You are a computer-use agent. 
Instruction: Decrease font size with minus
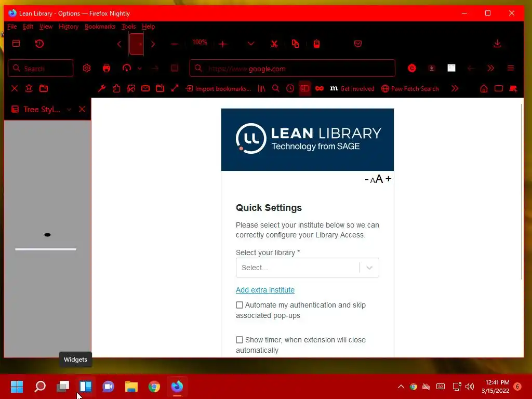click(x=367, y=179)
